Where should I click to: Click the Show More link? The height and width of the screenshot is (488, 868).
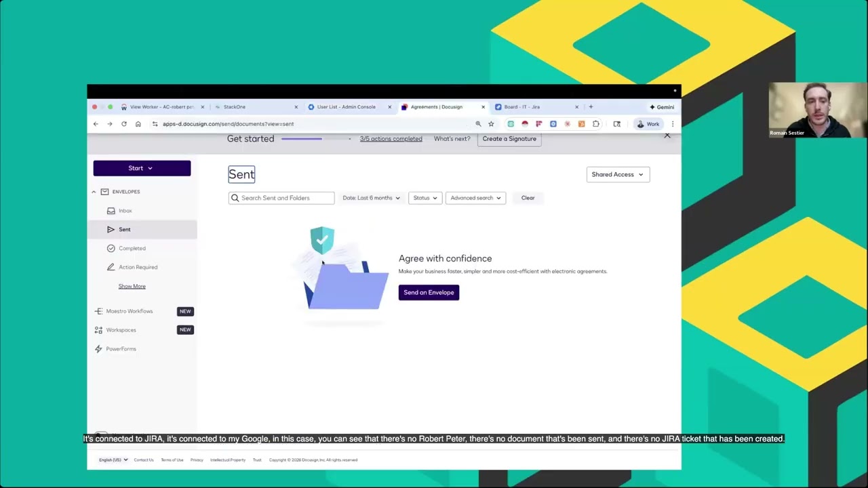[132, 286]
